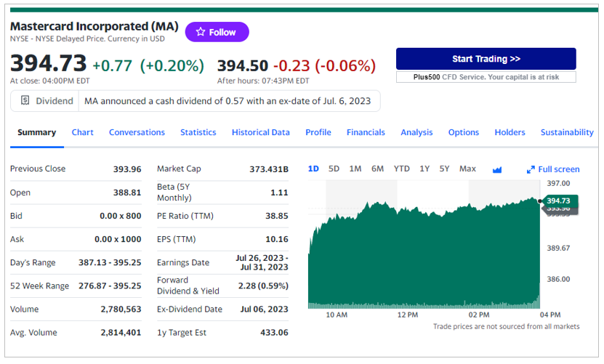Click the Previous Close value 393.96

click(127, 169)
